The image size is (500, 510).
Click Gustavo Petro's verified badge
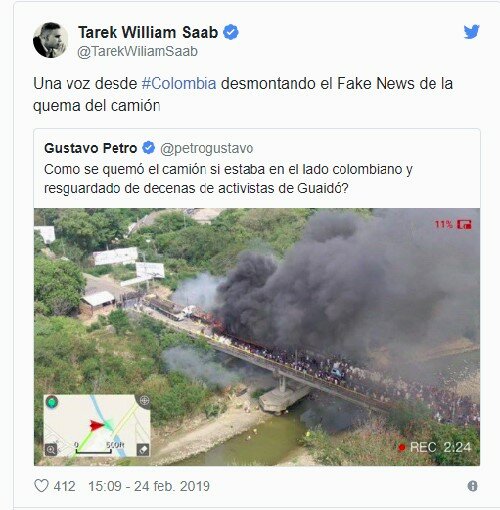pos(148,148)
